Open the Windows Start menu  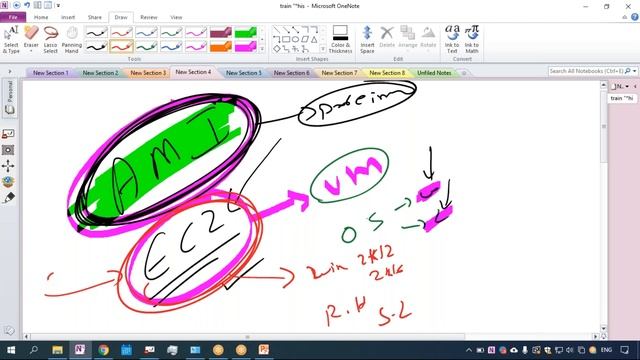[x=11, y=350]
